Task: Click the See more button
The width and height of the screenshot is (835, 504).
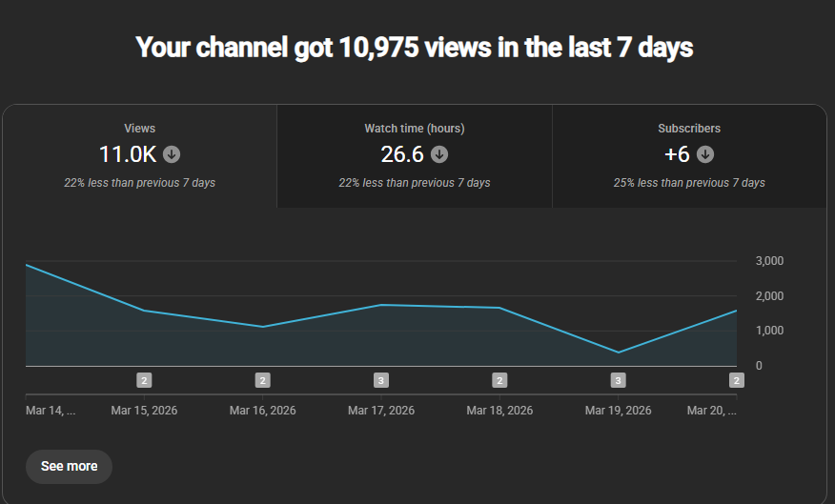Action: (x=70, y=467)
